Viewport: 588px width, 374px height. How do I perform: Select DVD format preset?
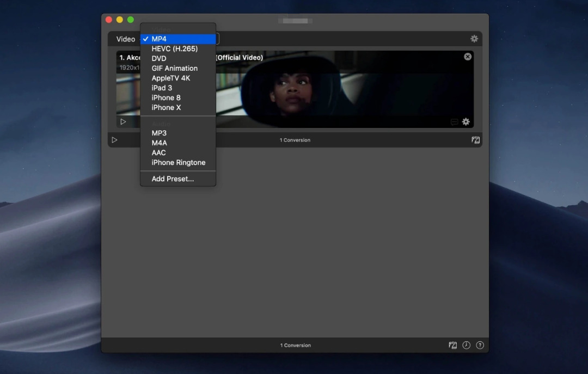click(177, 58)
